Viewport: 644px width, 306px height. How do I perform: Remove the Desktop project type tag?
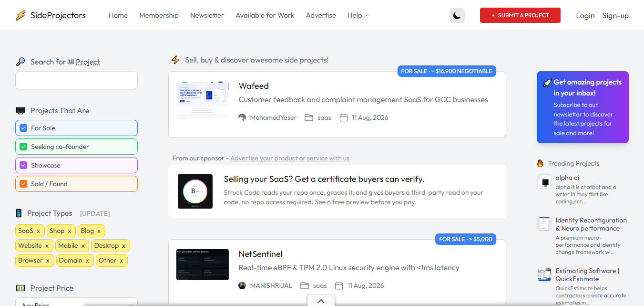pos(124,246)
